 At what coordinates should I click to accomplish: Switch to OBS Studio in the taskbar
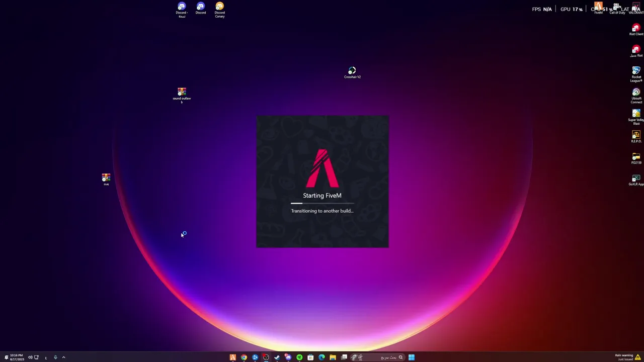[x=266, y=357]
